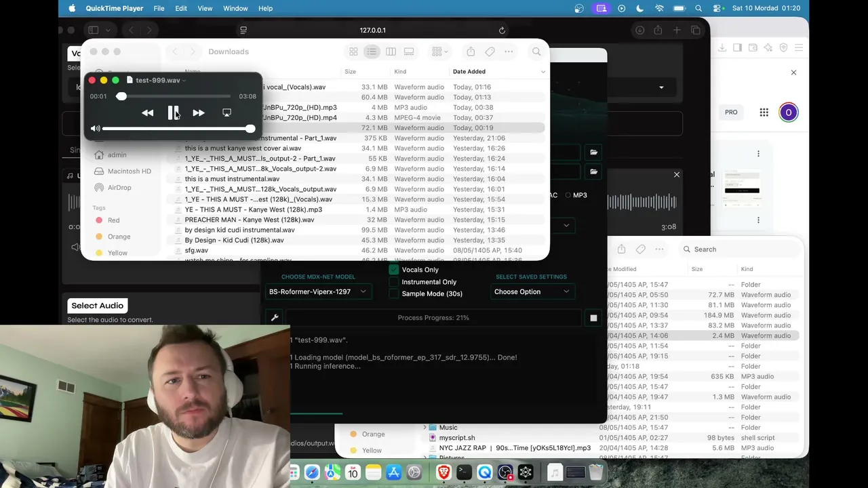Viewport: 868px width, 488px height.
Task: Open the Window menu
Action: 235,8
